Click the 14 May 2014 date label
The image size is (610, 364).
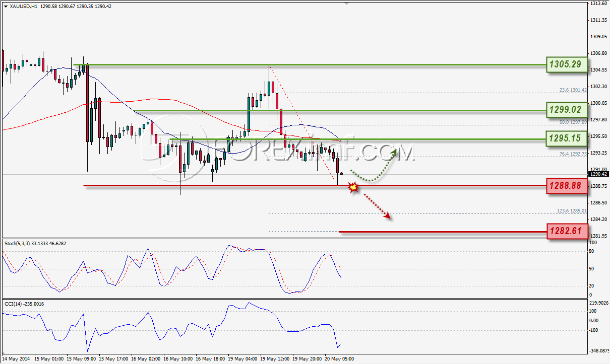pyautogui.click(x=17, y=359)
